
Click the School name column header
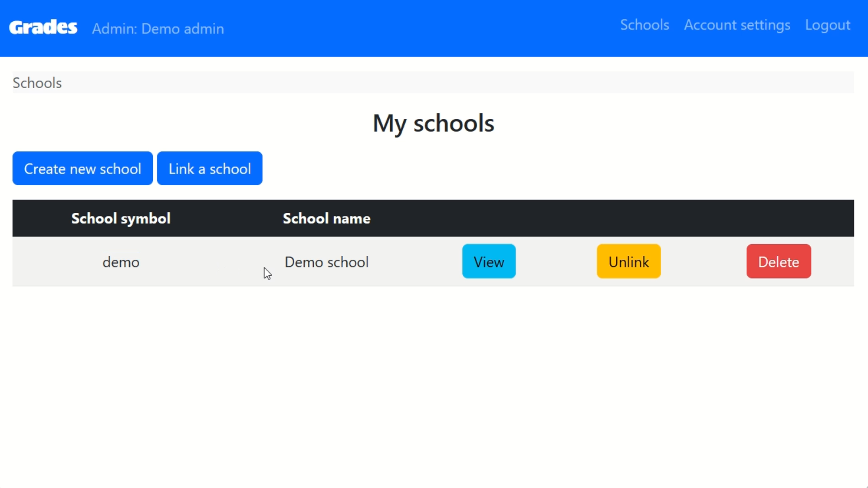(x=326, y=219)
